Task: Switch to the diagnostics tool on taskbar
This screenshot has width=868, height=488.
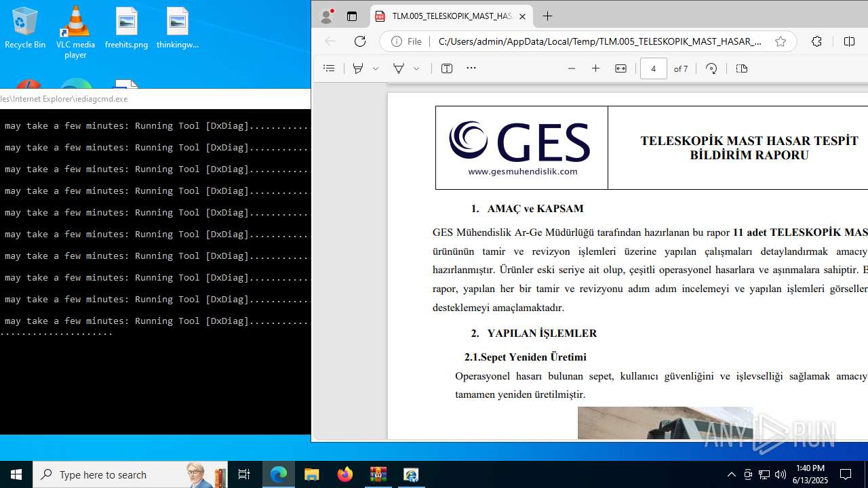Action: pos(411,474)
